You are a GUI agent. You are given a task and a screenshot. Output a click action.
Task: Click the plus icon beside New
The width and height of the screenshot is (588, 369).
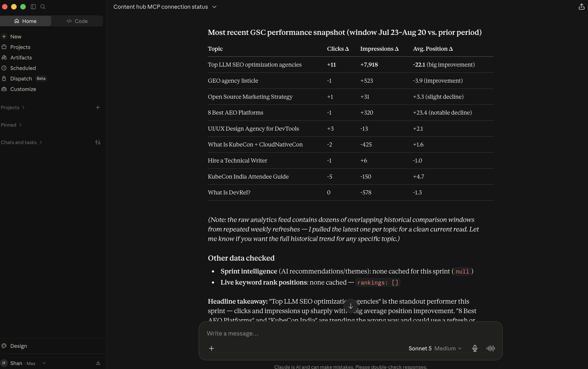coord(4,36)
